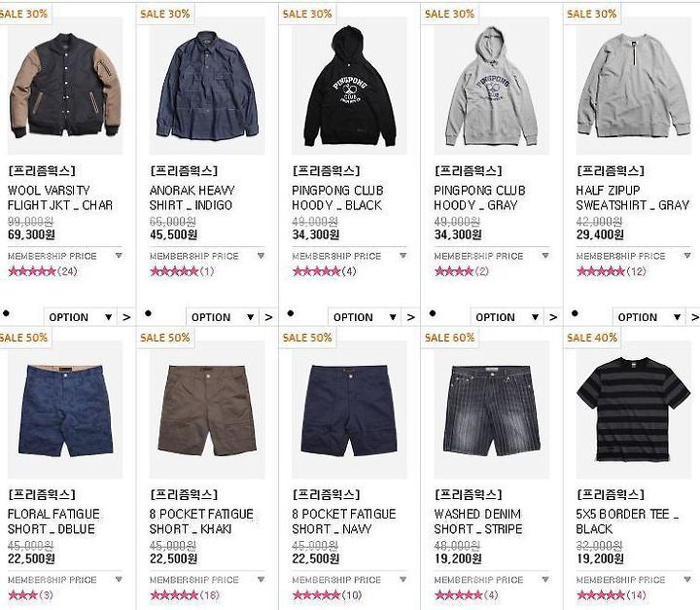700x610 pixels.
Task: Expand MEMBERSHIP PRICE for 8 Pocket Fatigue Short Khaki
Action: [262, 579]
